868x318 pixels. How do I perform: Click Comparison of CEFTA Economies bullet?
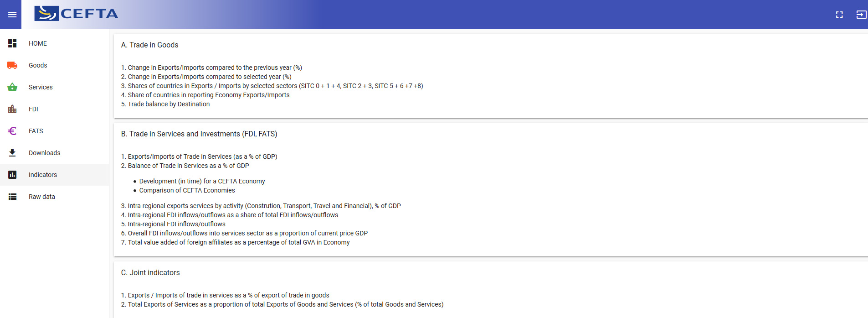187,190
